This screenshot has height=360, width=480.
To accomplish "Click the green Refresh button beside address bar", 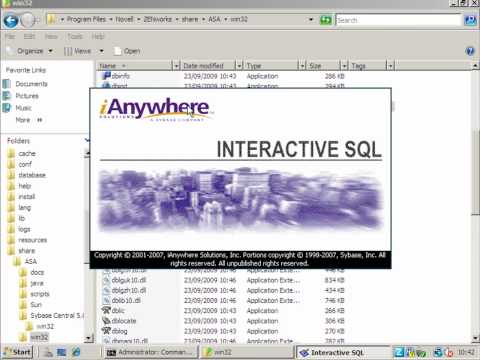I will 326,20.
